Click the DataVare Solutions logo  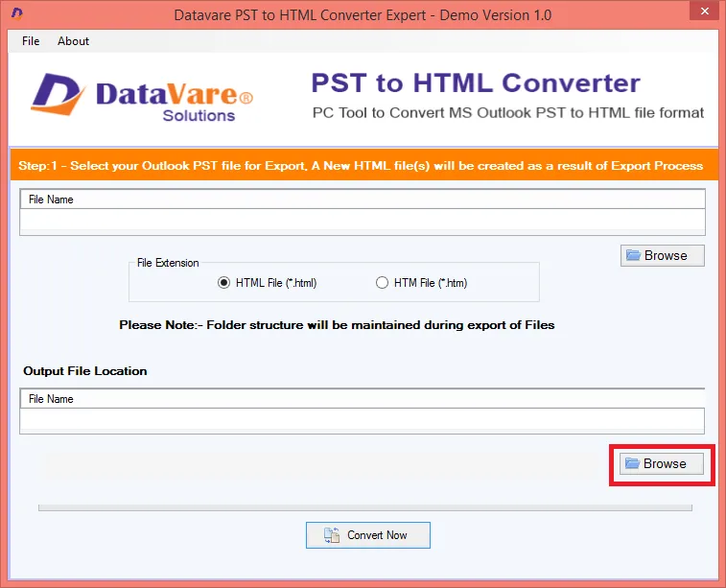coord(142,96)
